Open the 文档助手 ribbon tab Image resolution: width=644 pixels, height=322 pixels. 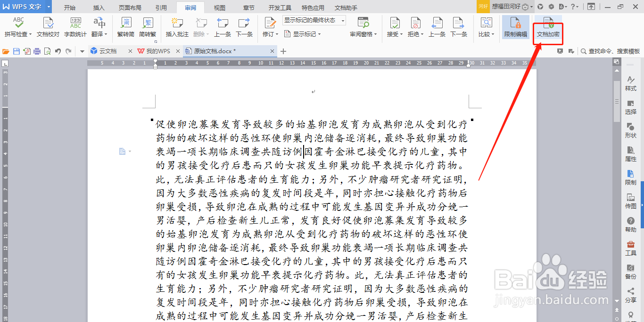click(x=346, y=8)
